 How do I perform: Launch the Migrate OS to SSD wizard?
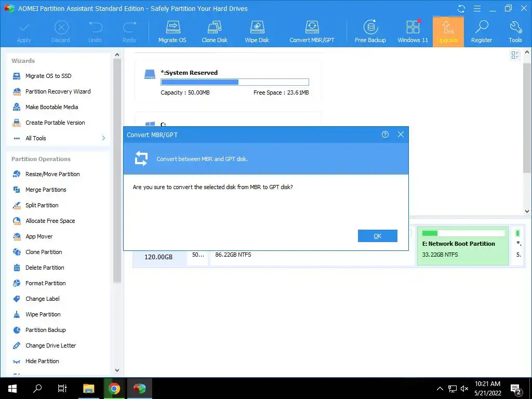point(48,76)
